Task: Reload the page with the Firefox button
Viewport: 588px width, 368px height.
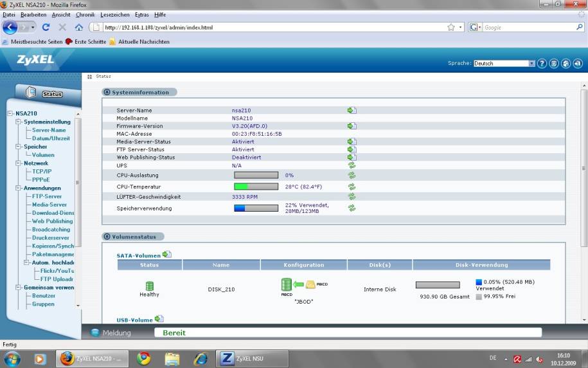Action: coord(46,28)
